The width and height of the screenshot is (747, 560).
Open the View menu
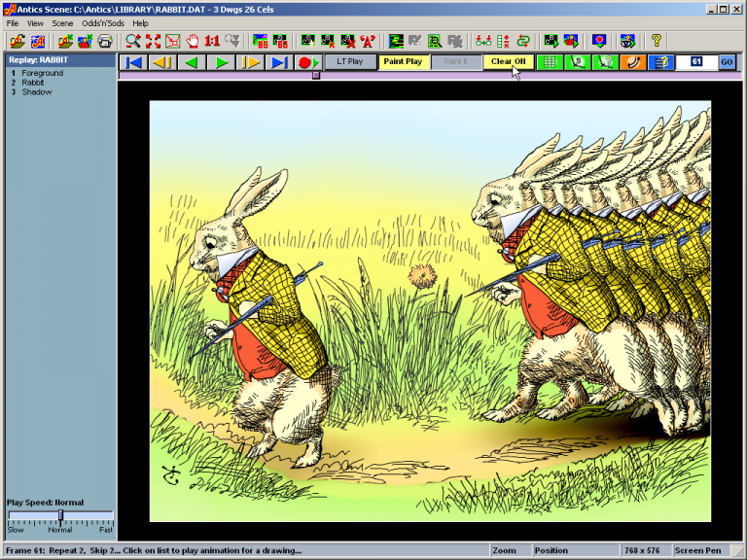35,23
